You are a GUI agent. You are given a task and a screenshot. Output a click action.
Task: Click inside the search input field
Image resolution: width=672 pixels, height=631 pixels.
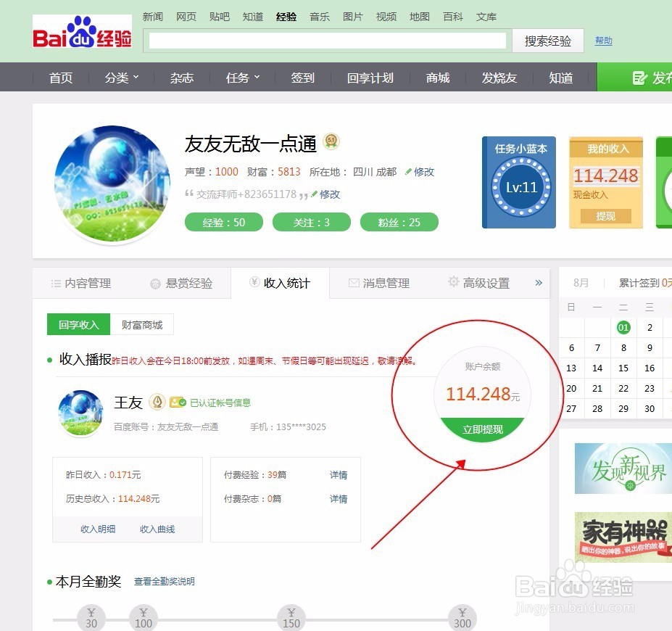click(326, 41)
